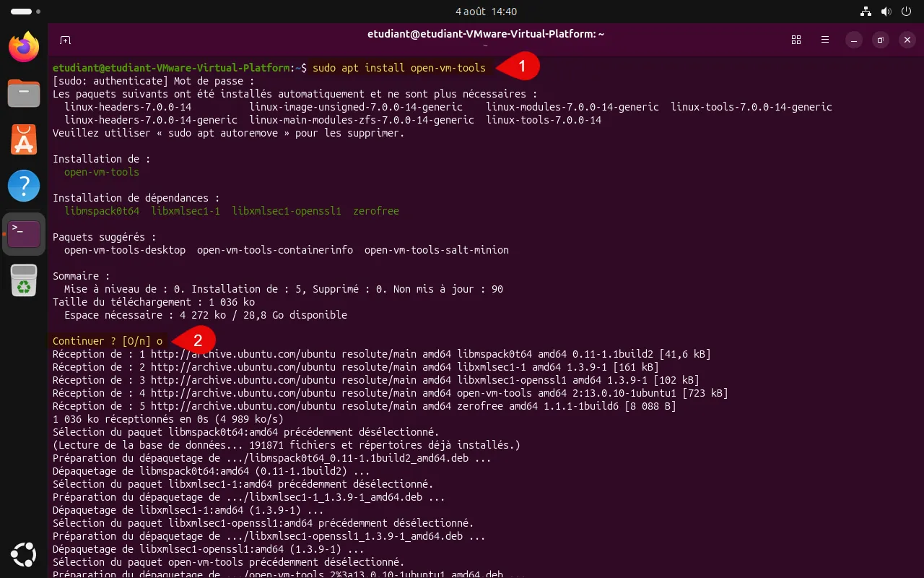Viewport: 924px width, 578px height.
Task: Click "Taille du téléchargement : 1 036 ko"
Action: click(154, 302)
